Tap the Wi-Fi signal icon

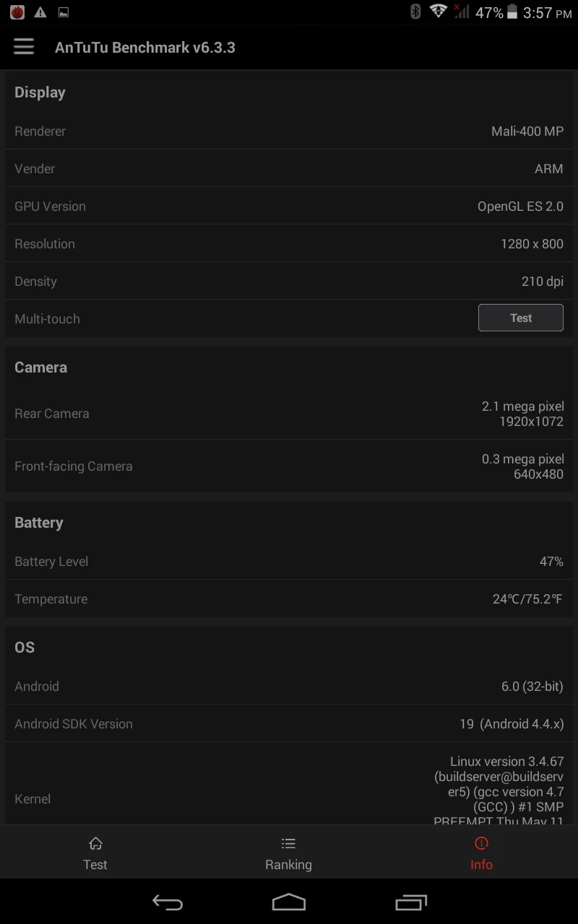click(x=438, y=12)
